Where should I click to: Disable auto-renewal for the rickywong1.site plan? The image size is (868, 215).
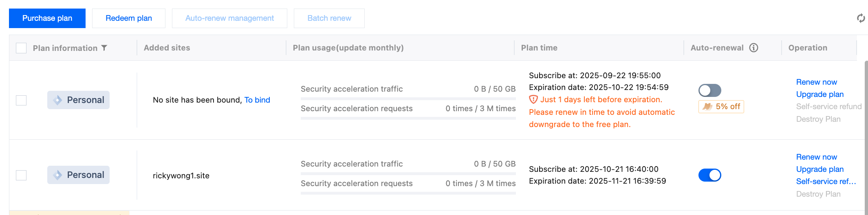pyautogui.click(x=709, y=175)
